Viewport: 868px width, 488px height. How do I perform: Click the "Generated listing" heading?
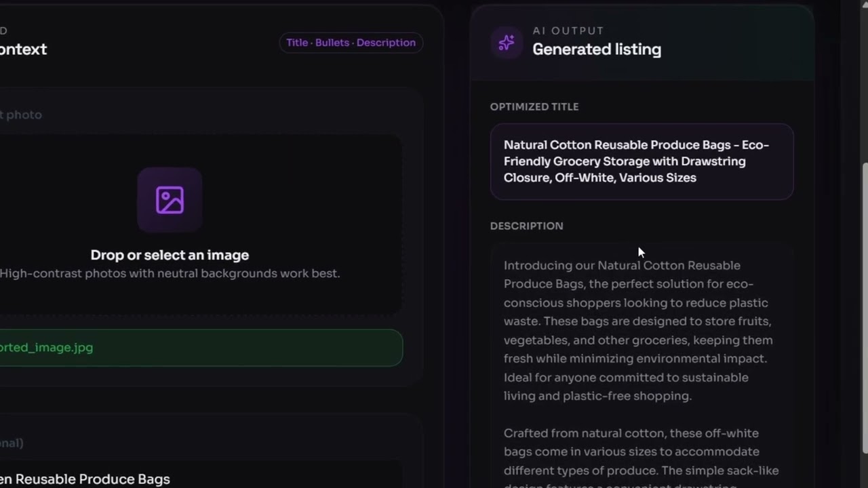(x=596, y=49)
